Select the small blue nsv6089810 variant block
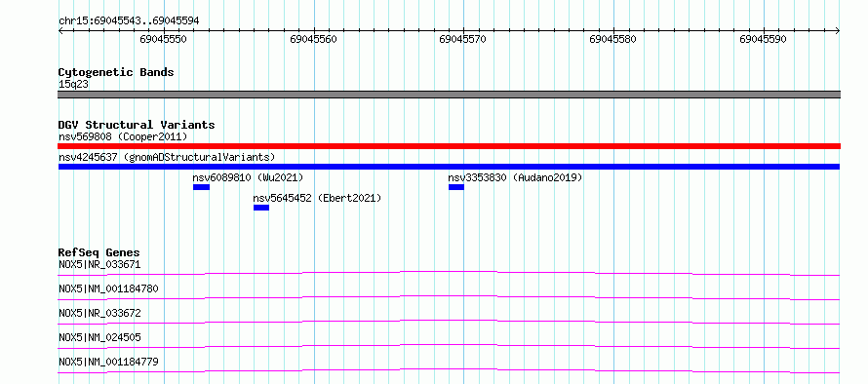Image resolution: width=868 pixels, height=384 pixels. coord(202,187)
